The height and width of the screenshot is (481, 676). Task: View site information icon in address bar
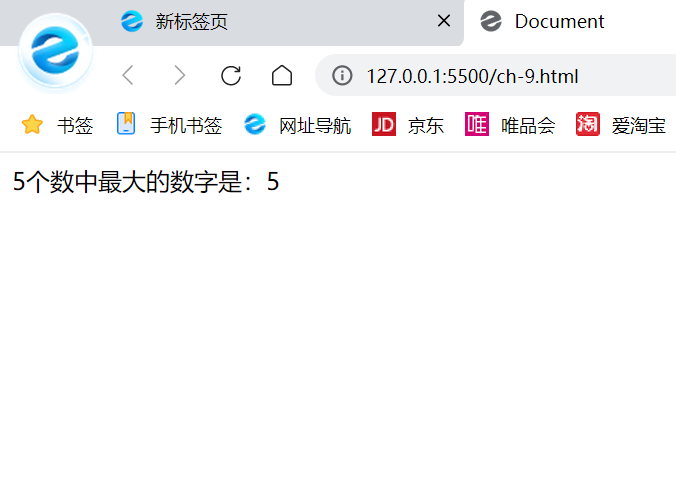click(342, 75)
